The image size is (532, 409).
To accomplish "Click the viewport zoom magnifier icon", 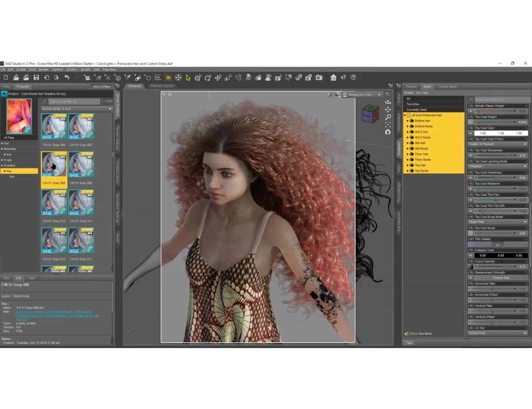I will [x=388, y=117].
